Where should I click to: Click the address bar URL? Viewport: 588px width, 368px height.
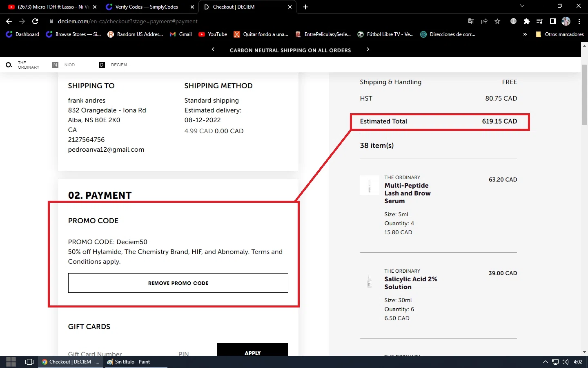(127, 21)
